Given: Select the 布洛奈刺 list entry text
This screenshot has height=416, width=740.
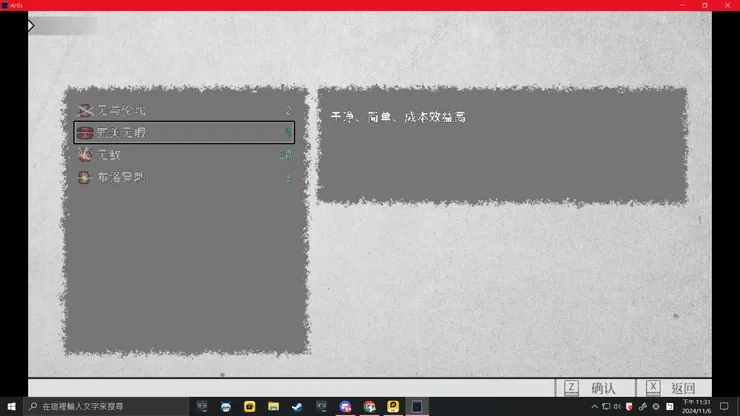Looking at the screenshot, I should pyautogui.click(x=121, y=177).
